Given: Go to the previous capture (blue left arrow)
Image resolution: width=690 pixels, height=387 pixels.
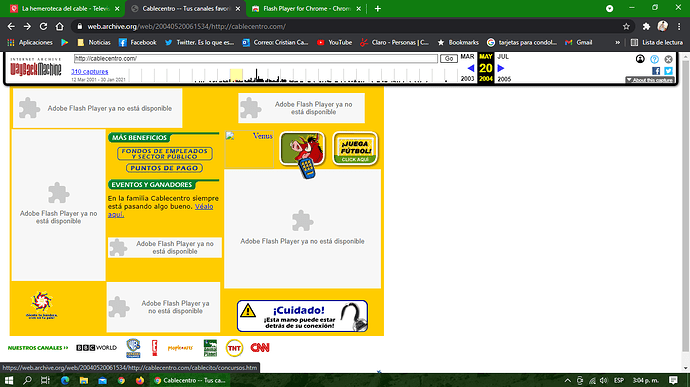Looking at the screenshot, I should tap(470, 68).
